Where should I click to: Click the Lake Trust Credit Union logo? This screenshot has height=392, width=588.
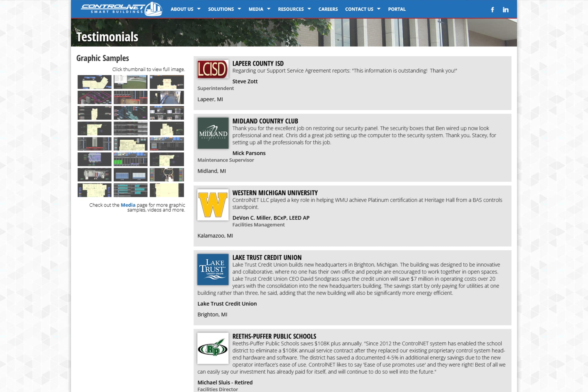(x=213, y=269)
